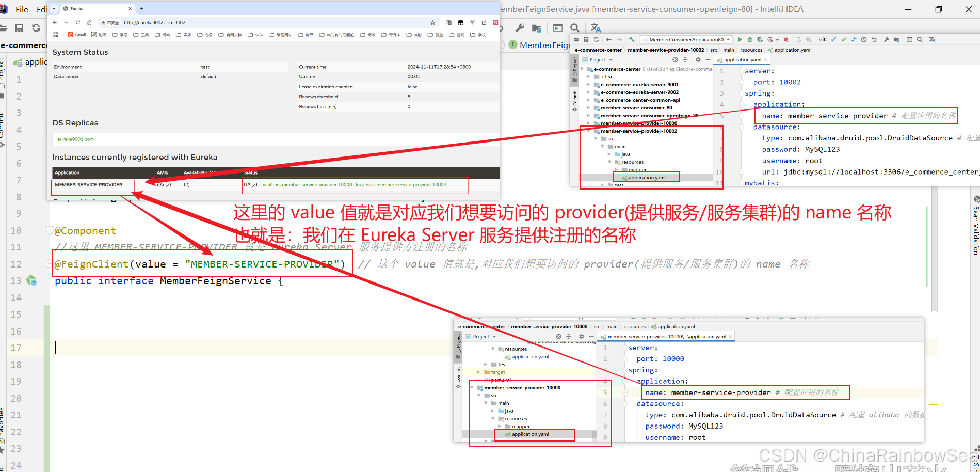This screenshot has width=980, height=472.
Task: Open the browser tab search dropdown arrow
Action: [54, 8]
